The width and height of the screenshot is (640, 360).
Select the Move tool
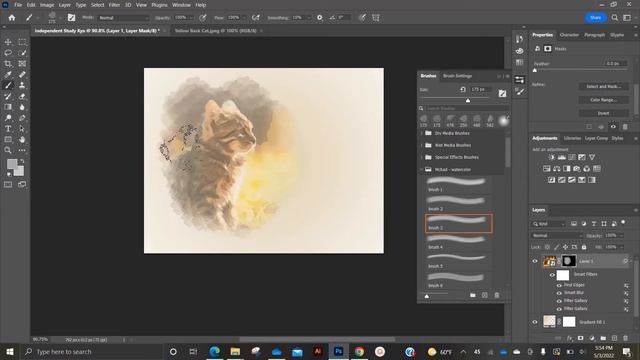click(x=8, y=42)
